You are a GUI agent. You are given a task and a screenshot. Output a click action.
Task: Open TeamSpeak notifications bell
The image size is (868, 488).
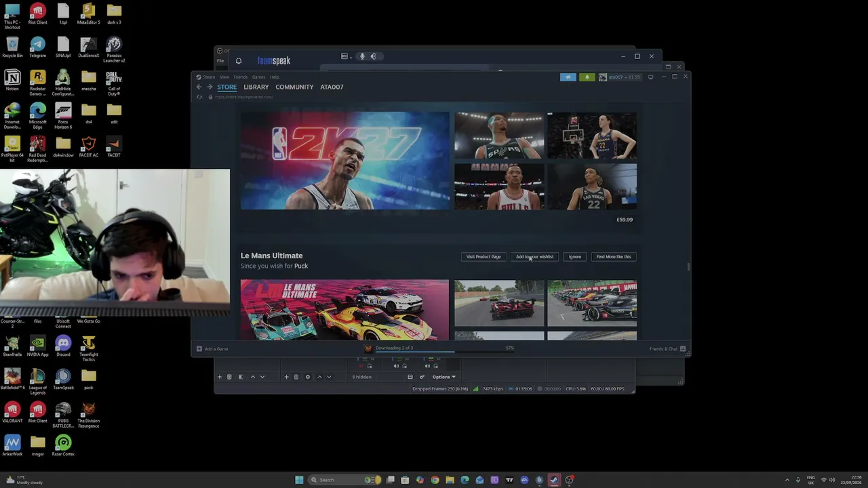(239, 61)
